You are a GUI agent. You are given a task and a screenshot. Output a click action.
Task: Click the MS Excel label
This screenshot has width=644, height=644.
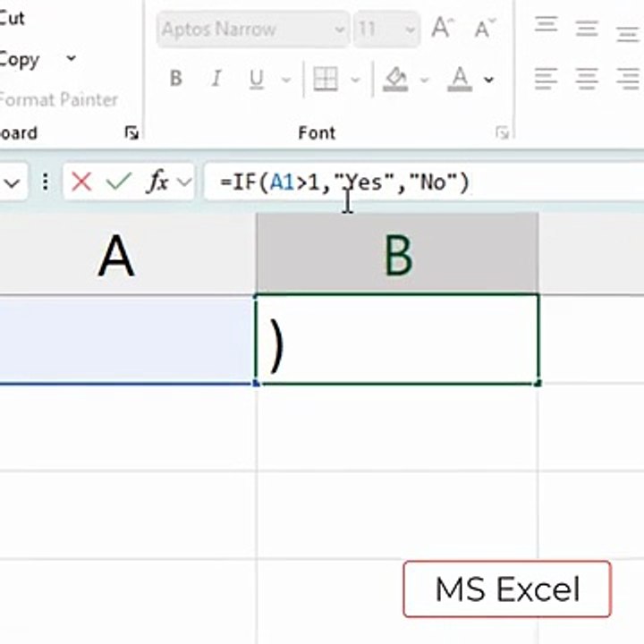(507, 589)
